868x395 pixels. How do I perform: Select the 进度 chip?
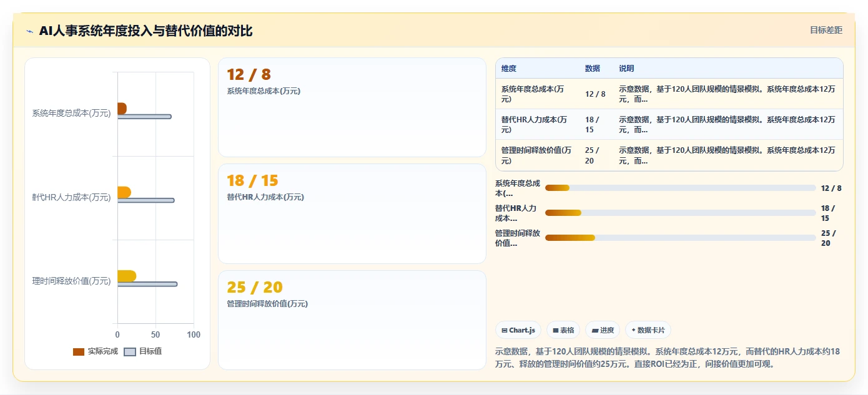603,330
